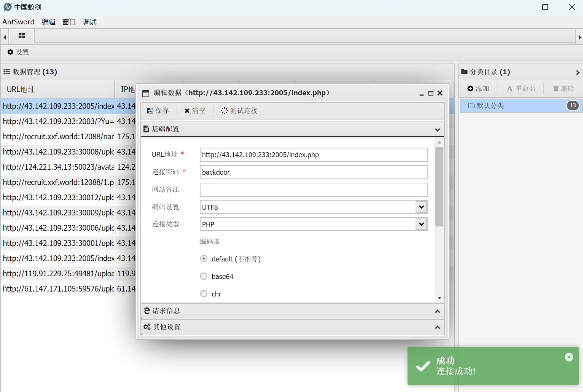Viewport: 583px width, 392px height.
Task: Open the AntSword menu
Action: coord(18,22)
